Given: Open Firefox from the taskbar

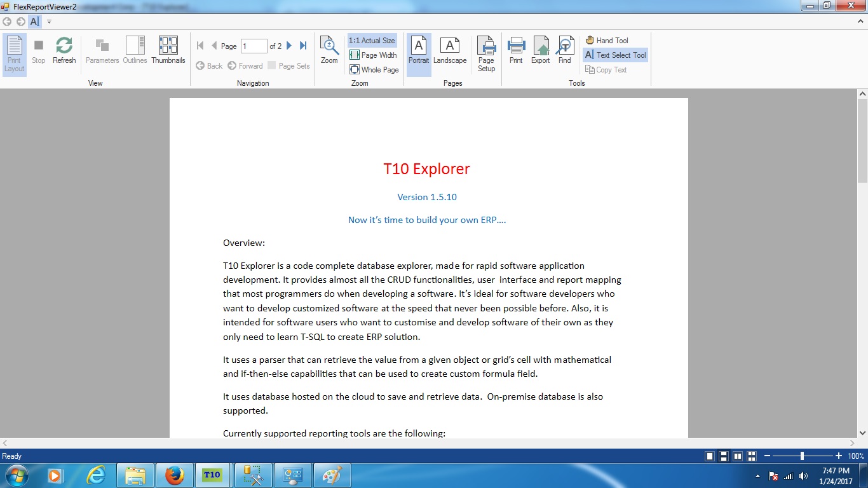Looking at the screenshot, I should pyautogui.click(x=174, y=475).
